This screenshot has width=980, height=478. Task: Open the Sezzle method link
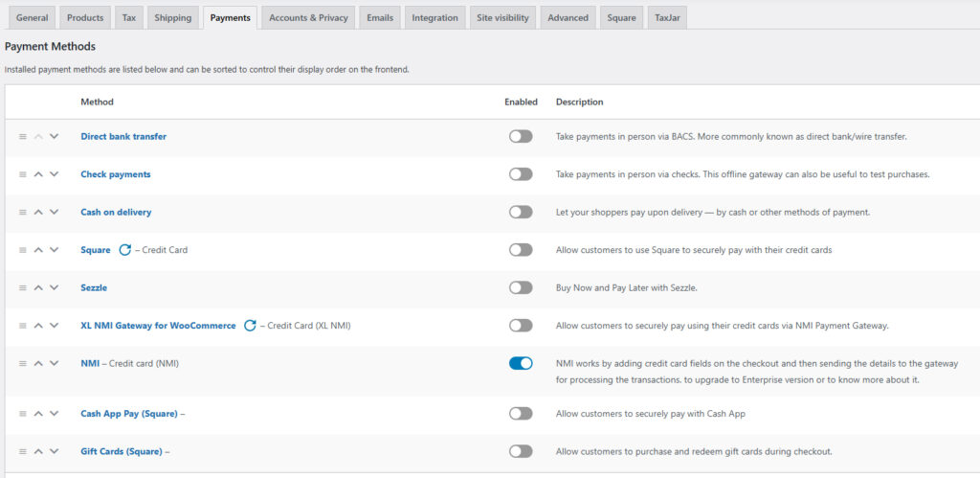pyautogui.click(x=94, y=287)
